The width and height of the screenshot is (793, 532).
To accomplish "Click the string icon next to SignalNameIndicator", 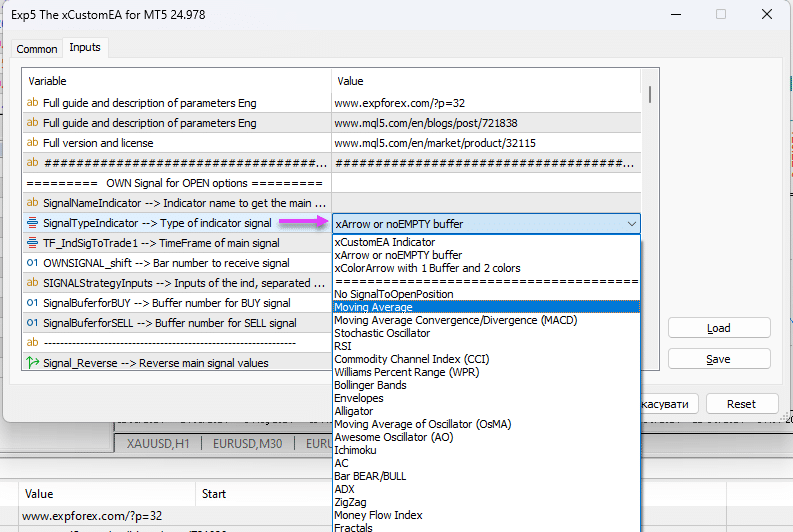I will (x=33, y=203).
